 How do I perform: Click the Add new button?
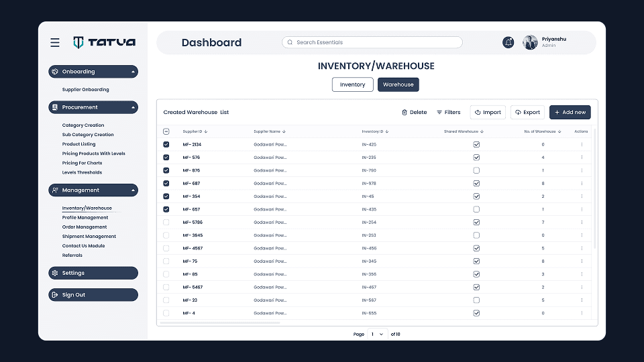click(x=570, y=113)
